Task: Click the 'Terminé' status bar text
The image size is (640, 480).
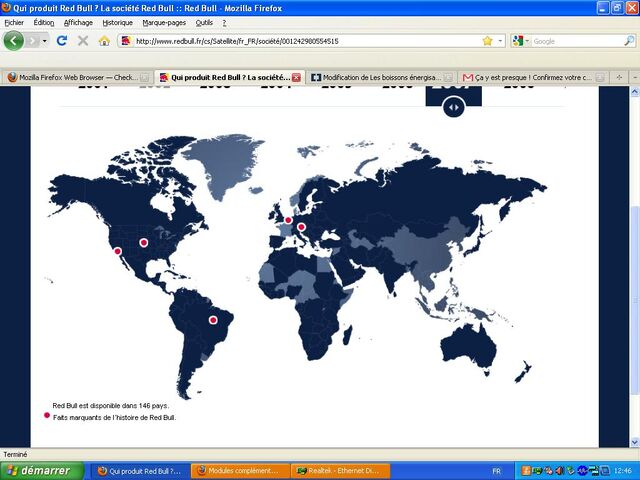Action: 16,454
